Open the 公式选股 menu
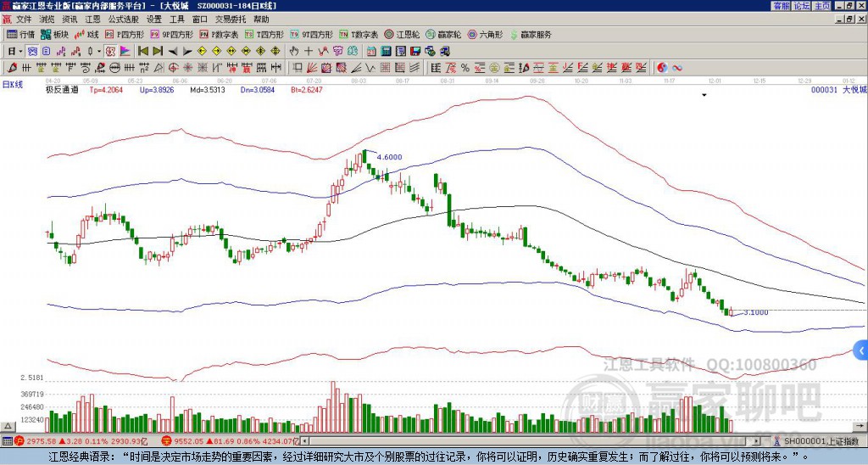This screenshot has width=868, height=465. 124,20
